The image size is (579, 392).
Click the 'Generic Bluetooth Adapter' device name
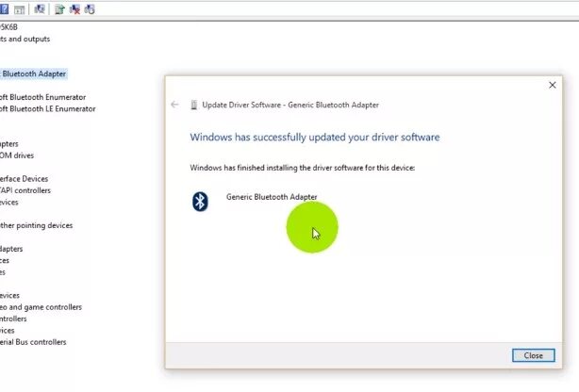click(272, 197)
